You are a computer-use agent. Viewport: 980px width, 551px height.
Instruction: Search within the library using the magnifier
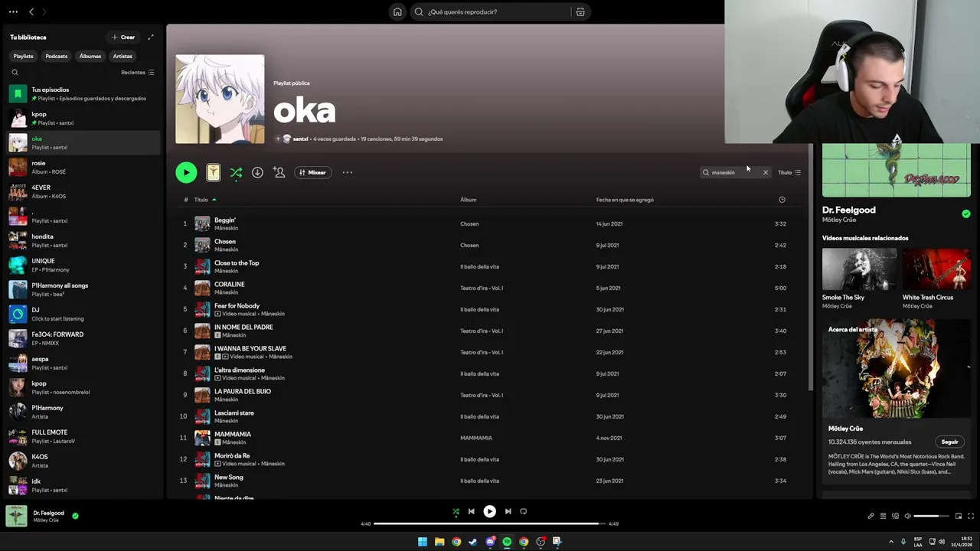[15, 72]
